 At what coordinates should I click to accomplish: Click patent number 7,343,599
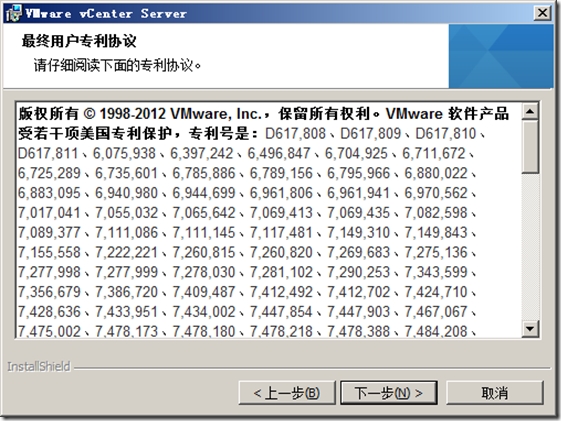(x=436, y=272)
